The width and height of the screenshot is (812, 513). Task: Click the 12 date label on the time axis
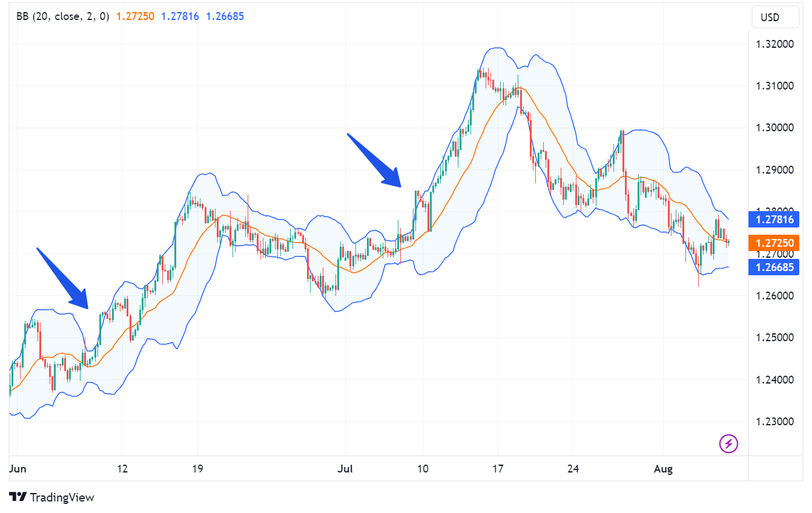pyautogui.click(x=122, y=468)
